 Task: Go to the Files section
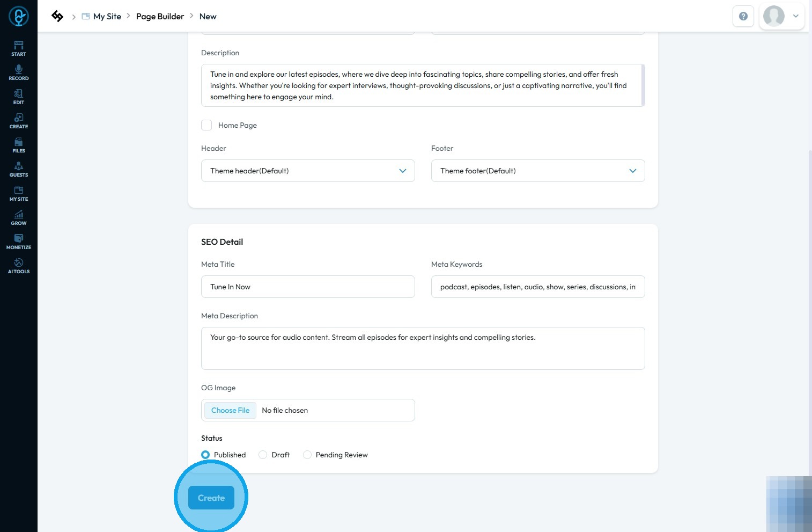click(19, 145)
